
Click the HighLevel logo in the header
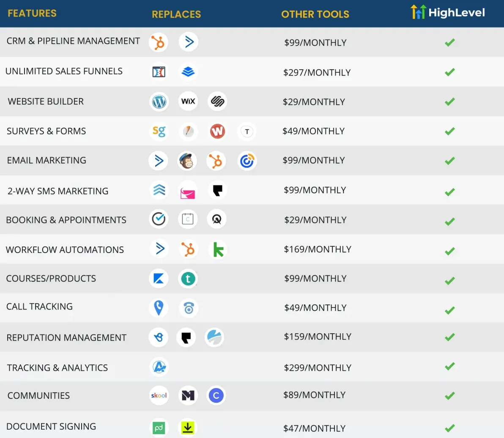[x=448, y=12]
